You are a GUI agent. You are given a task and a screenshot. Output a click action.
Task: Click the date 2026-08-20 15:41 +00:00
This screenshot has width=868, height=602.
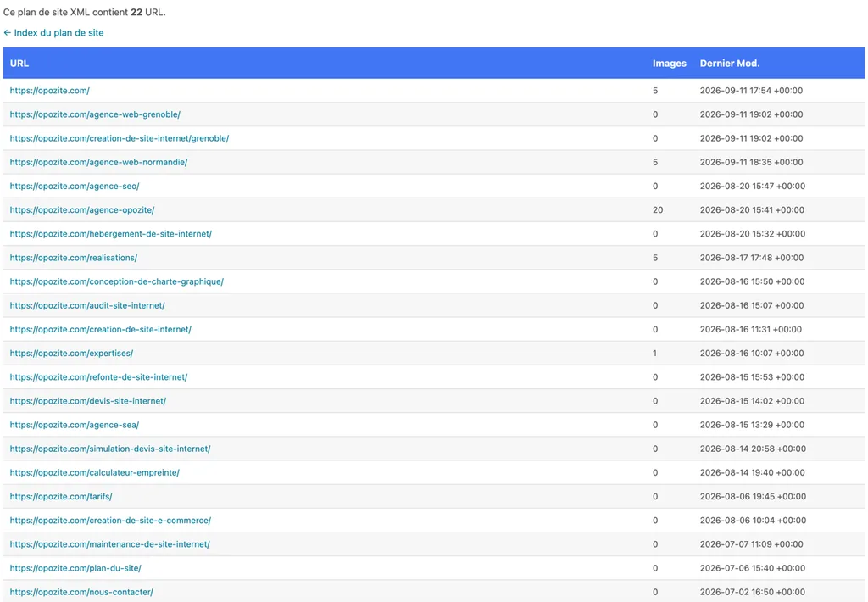click(752, 209)
